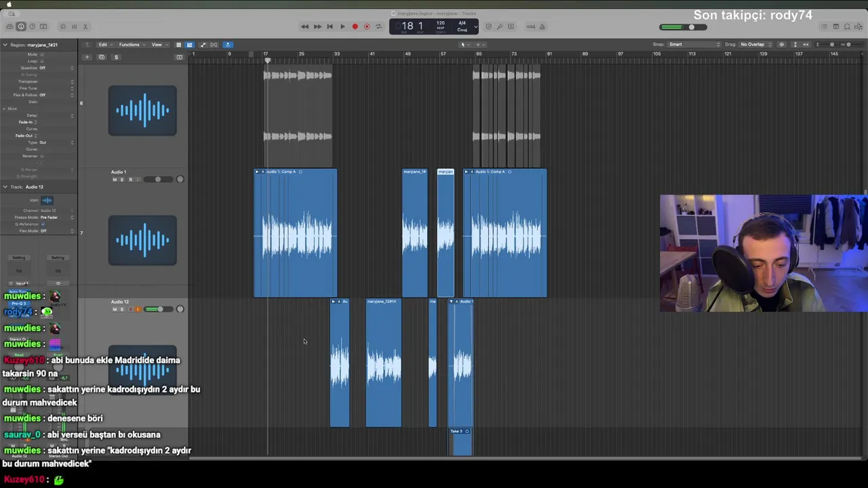Click the Audio 1 pan knob
The image size is (868, 488).
180,180
